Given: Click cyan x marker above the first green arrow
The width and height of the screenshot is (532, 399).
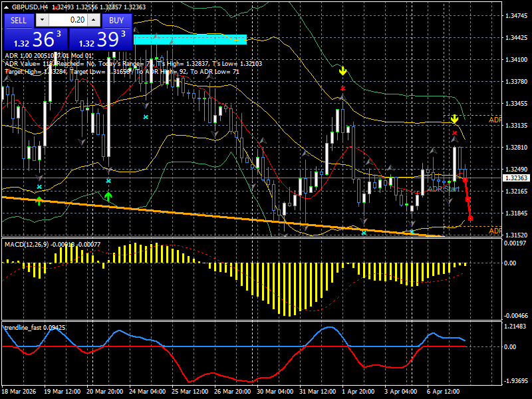Looking at the screenshot, I should (39, 187).
